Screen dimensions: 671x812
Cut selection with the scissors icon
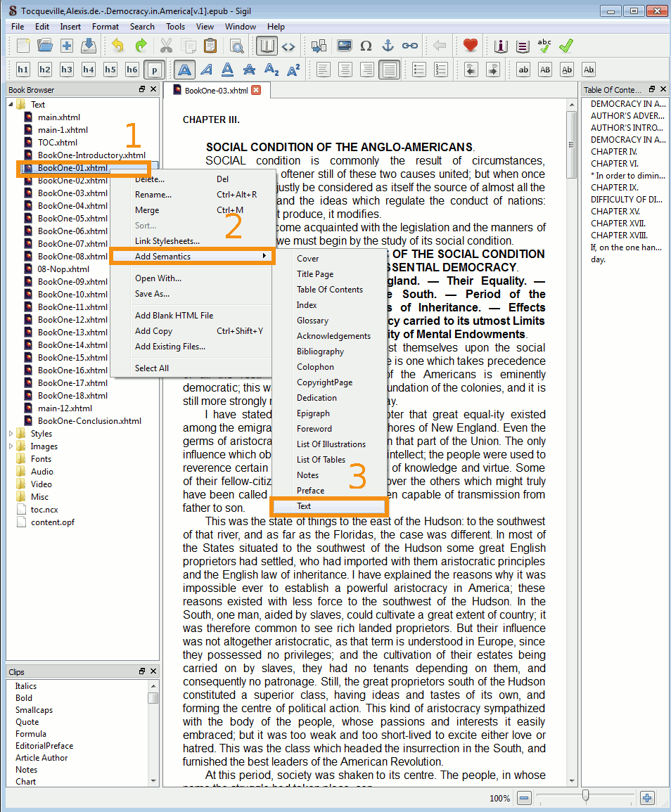(x=166, y=46)
